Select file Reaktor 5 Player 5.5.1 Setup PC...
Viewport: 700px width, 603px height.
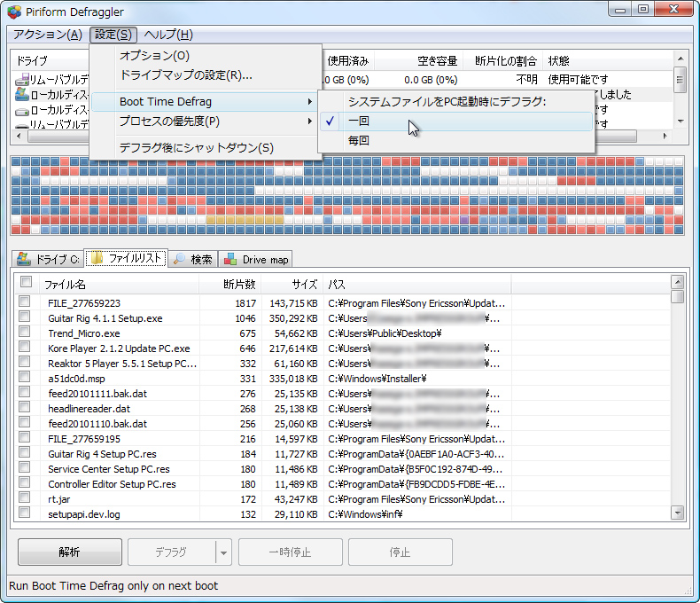[x=122, y=364]
